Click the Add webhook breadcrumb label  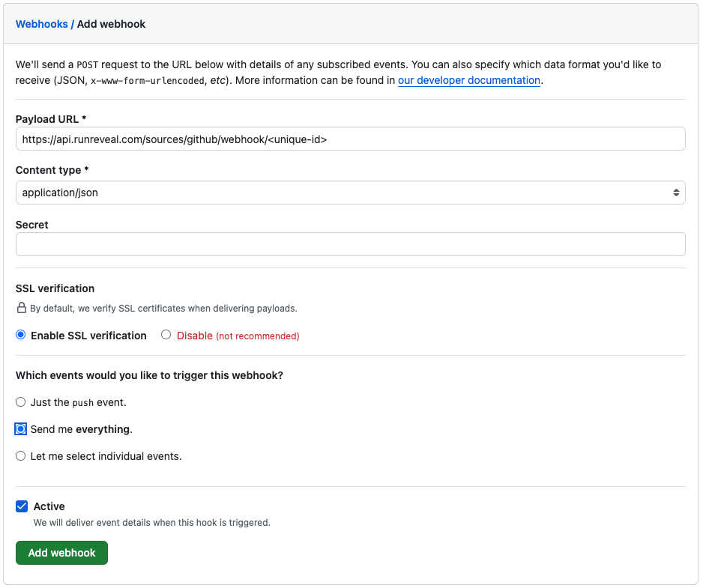pos(111,24)
